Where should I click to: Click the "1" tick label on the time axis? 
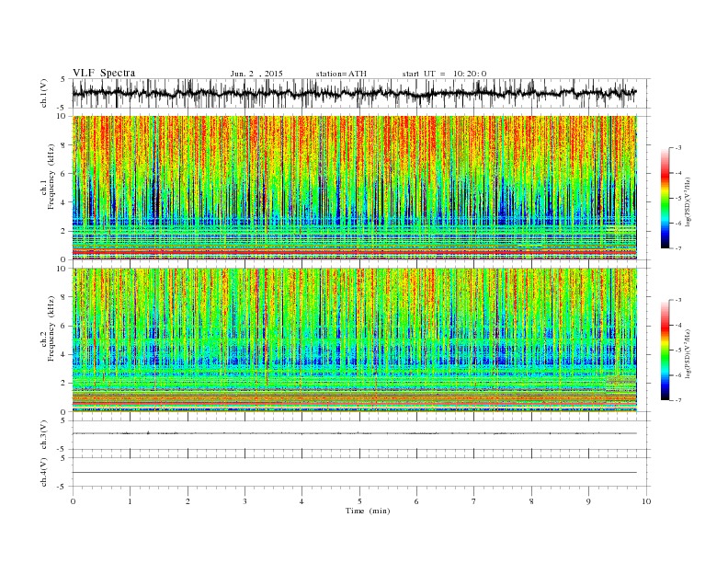(130, 501)
